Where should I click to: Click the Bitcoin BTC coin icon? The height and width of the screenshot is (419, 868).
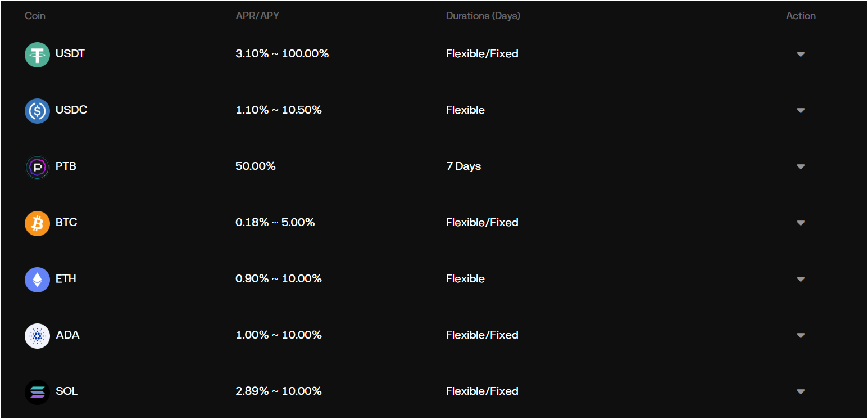pos(37,223)
